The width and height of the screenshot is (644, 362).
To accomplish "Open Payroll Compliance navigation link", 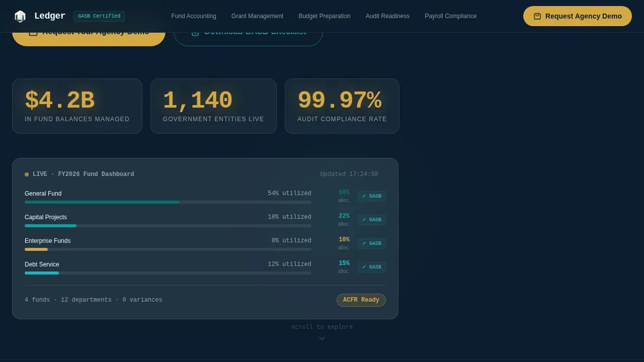I will tap(451, 16).
